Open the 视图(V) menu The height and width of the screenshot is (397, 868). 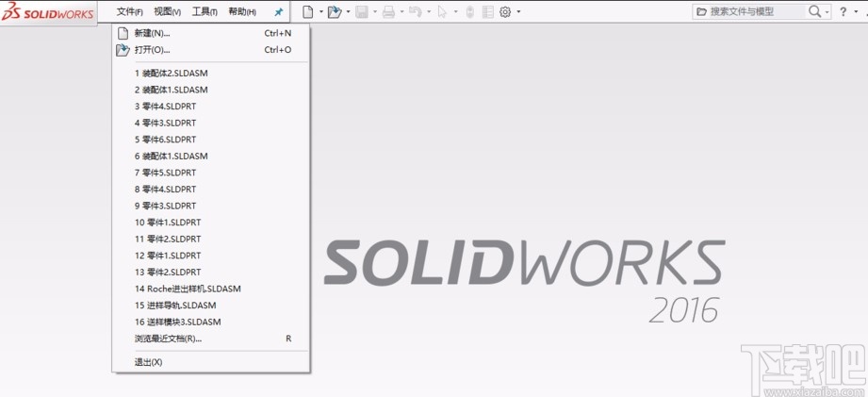click(167, 11)
